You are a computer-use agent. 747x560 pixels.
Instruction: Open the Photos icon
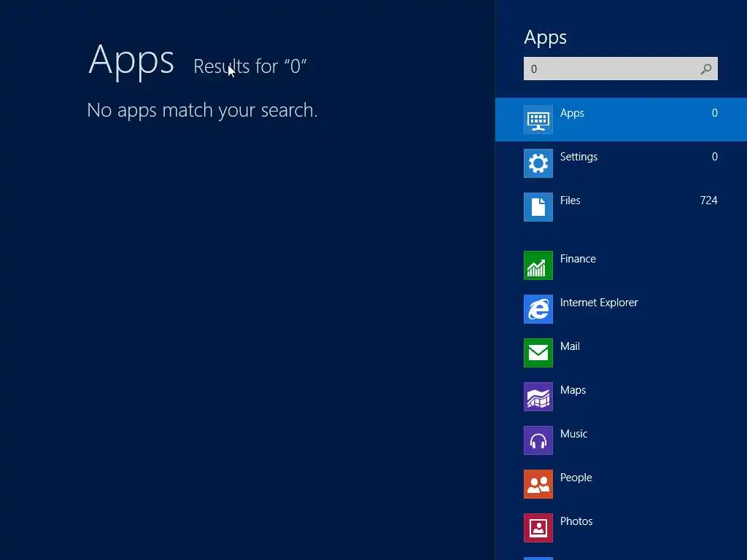(x=538, y=528)
